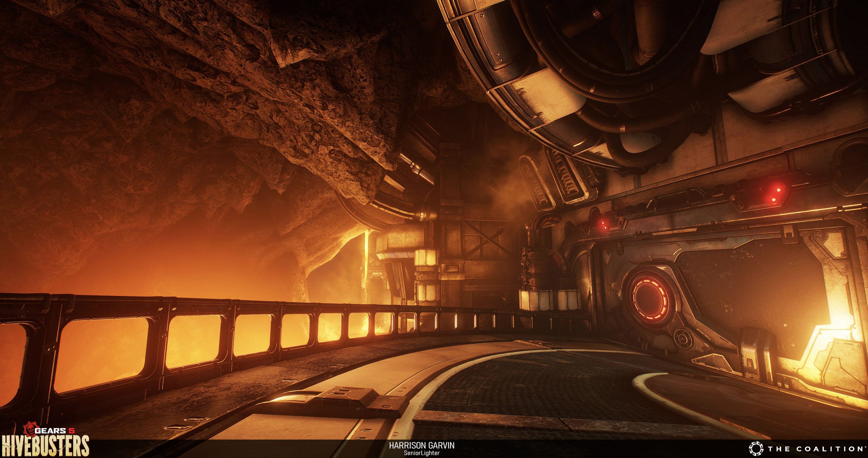This screenshot has height=458, width=868.
Task: Click The Coalition gear logo icon
Action: [x=756, y=449]
